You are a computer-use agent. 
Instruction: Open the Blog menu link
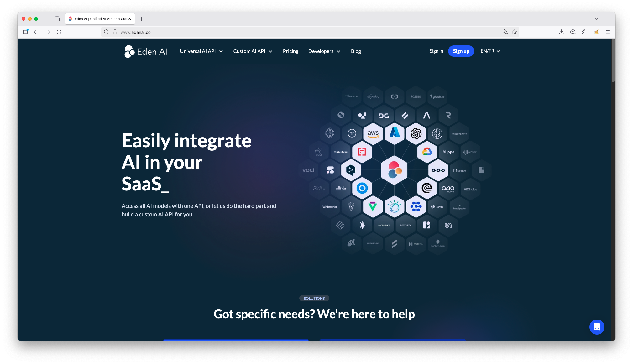coord(356,51)
